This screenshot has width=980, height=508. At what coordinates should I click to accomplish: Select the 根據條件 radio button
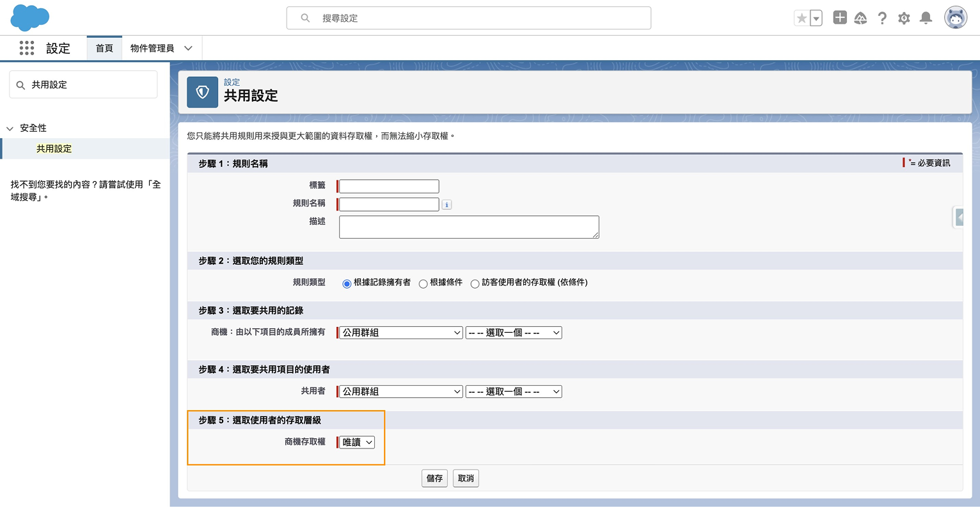point(423,284)
